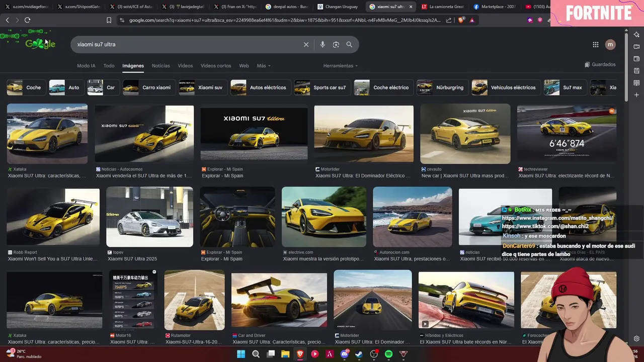Switch to the Modo IA tab
This screenshot has height=362, width=644.
tap(86, 65)
